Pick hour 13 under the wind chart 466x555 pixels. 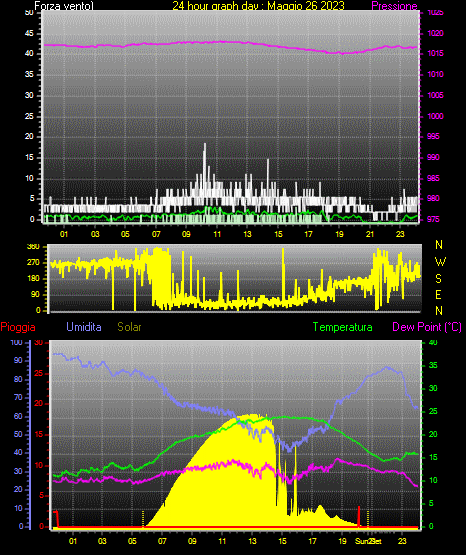(x=247, y=234)
